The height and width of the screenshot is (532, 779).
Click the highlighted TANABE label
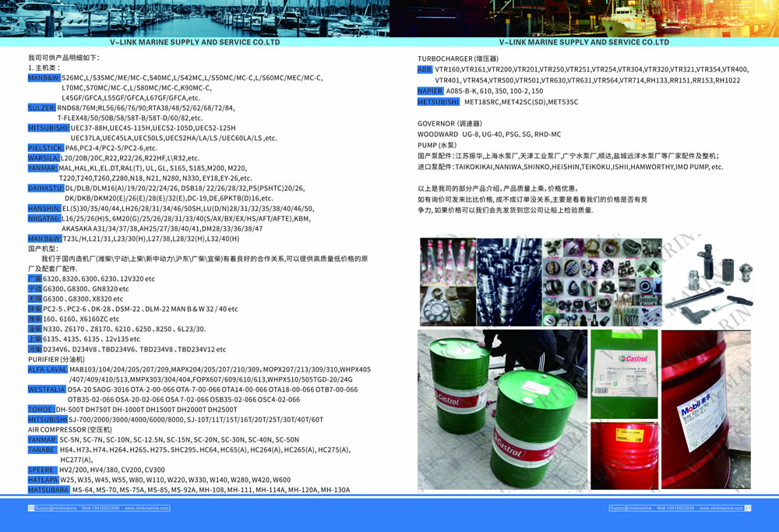point(42,450)
